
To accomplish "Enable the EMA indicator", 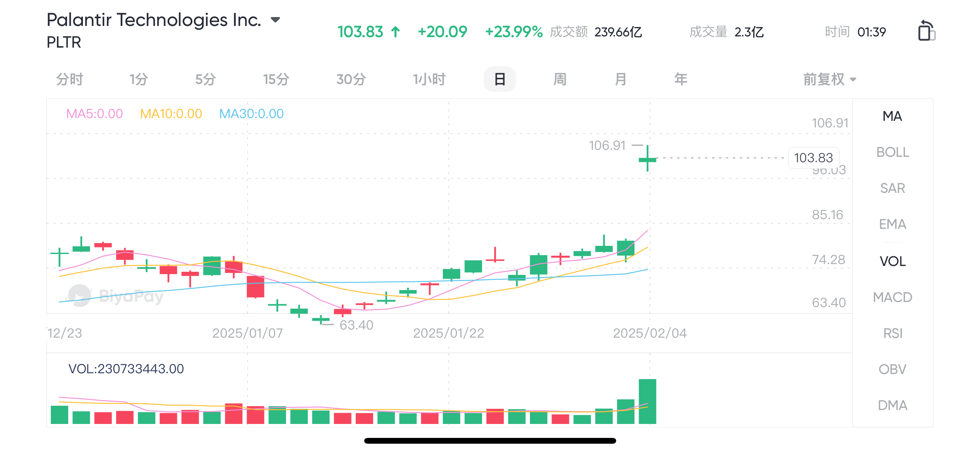I will coord(893,224).
